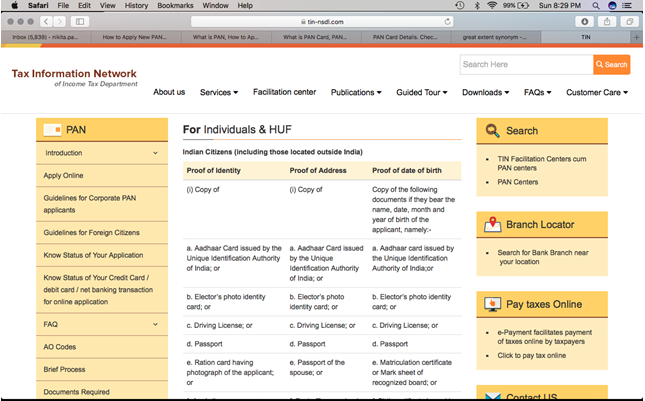Expand the Publications dropdown menu
Image resolution: width=645 pixels, height=401 pixels.
tap(356, 93)
